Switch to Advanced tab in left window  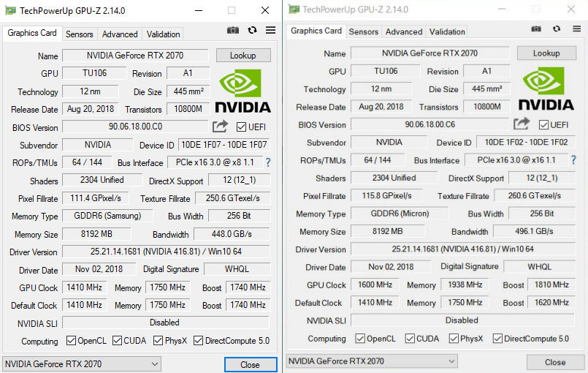(120, 34)
